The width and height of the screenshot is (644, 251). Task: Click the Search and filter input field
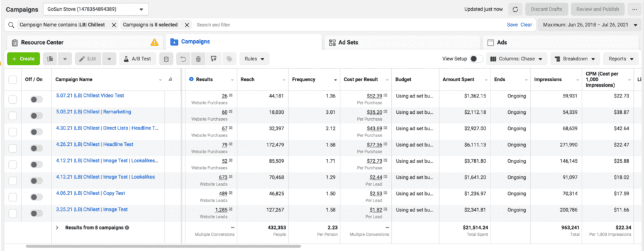tap(349, 25)
